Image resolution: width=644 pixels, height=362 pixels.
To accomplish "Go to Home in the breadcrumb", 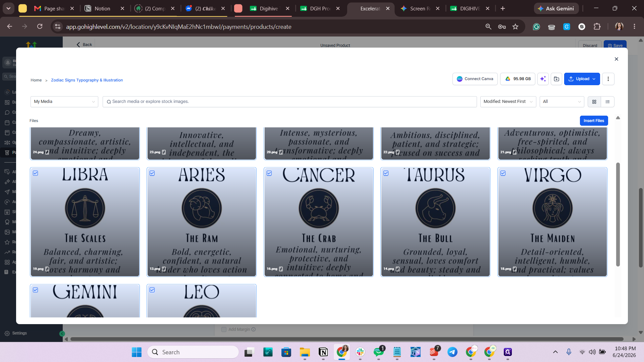I will 36,80.
